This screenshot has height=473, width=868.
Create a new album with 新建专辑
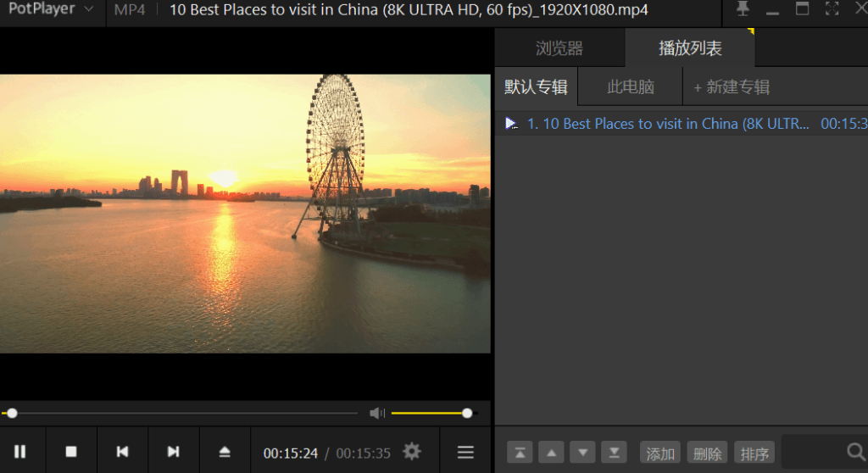click(732, 87)
